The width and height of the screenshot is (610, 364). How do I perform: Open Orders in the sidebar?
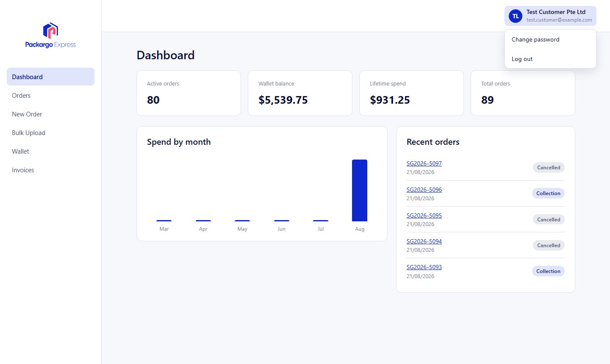(x=50, y=95)
